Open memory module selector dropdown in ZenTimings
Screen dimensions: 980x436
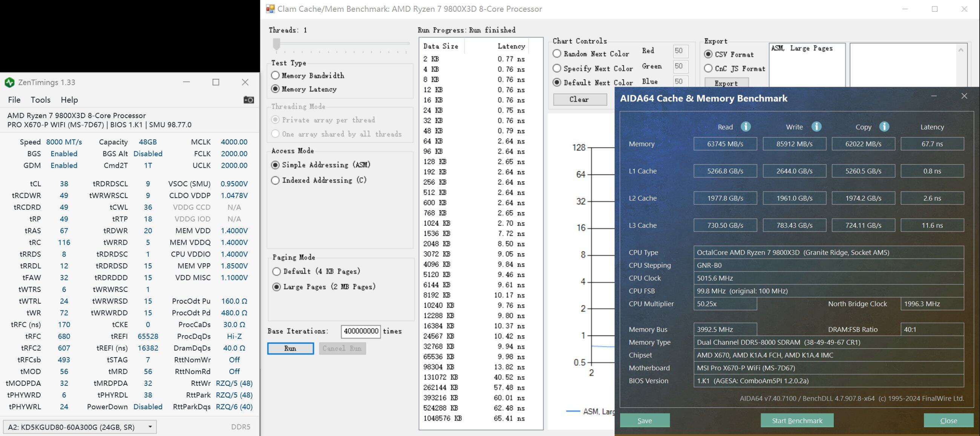coord(80,427)
